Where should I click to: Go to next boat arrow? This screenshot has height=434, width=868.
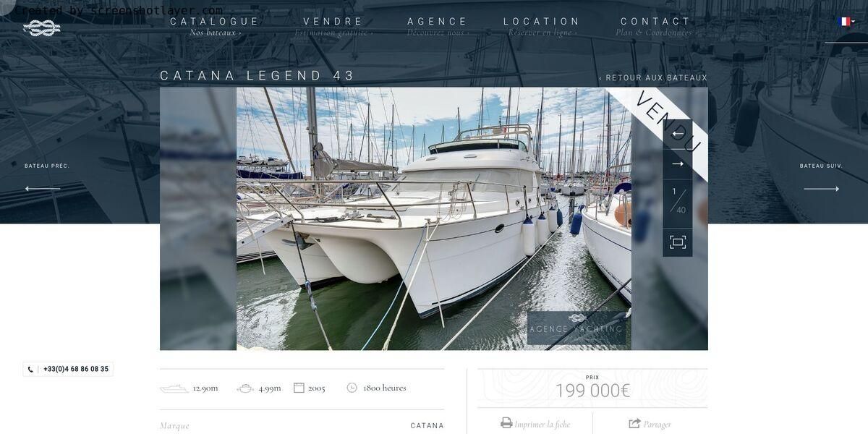[822, 189]
